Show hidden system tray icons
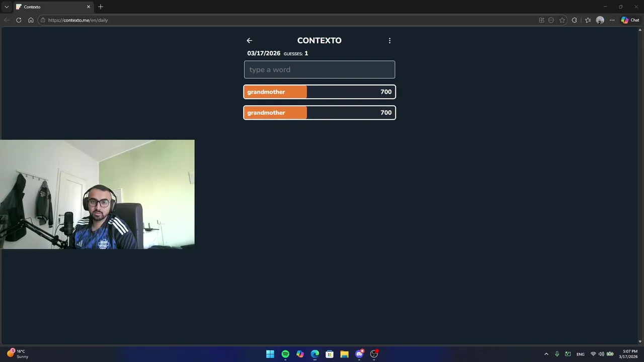Screen dimensions: 644x362 [x=546, y=354]
